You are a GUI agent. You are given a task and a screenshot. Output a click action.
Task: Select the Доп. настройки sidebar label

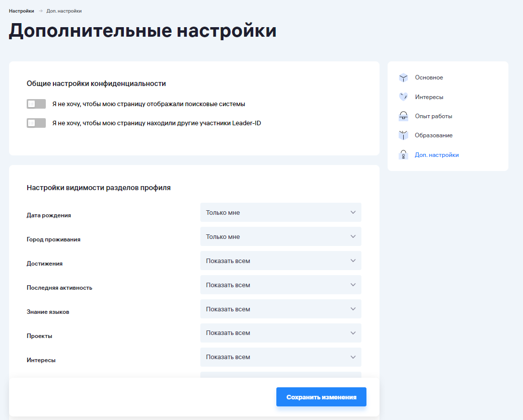click(x=436, y=155)
